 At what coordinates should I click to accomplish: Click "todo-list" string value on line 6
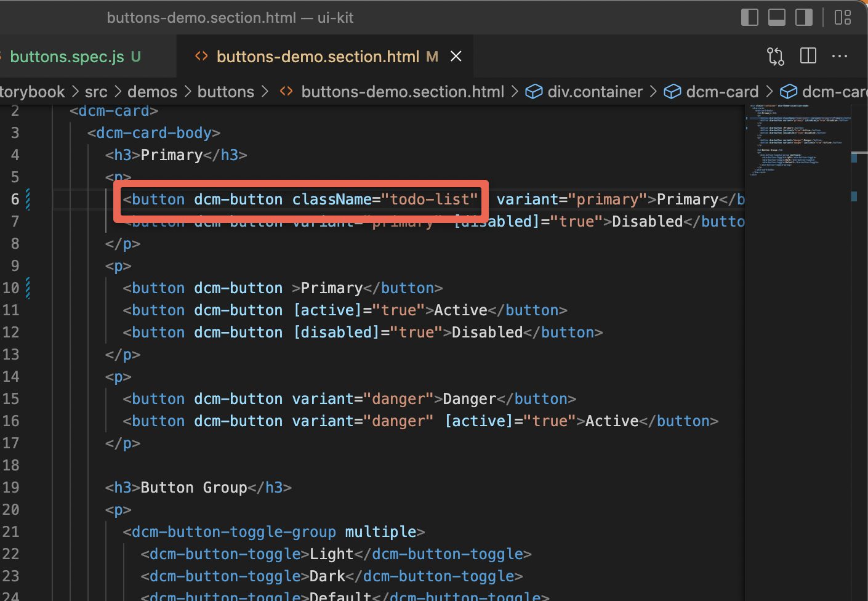point(430,200)
